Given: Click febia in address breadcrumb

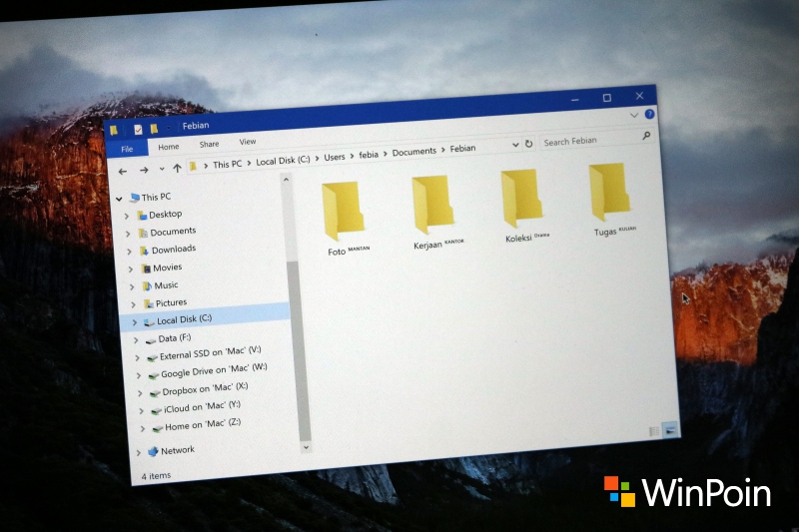Looking at the screenshot, I should [369, 155].
